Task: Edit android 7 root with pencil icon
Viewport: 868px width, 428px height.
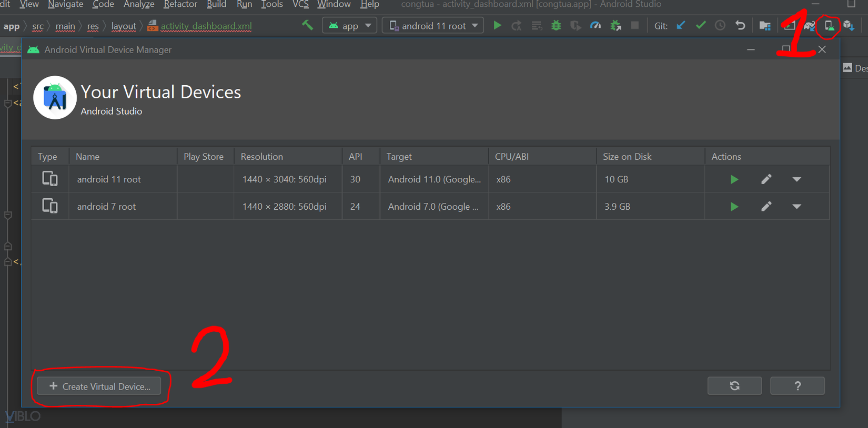Action: (x=766, y=207)
